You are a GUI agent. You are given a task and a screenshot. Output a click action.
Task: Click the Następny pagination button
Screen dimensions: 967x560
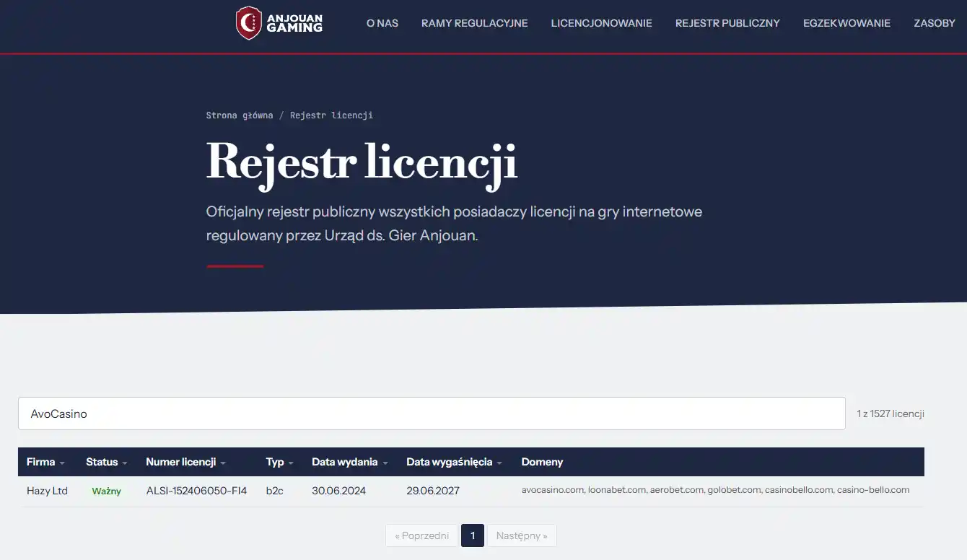pyautogui.click(x=522, y=535)
